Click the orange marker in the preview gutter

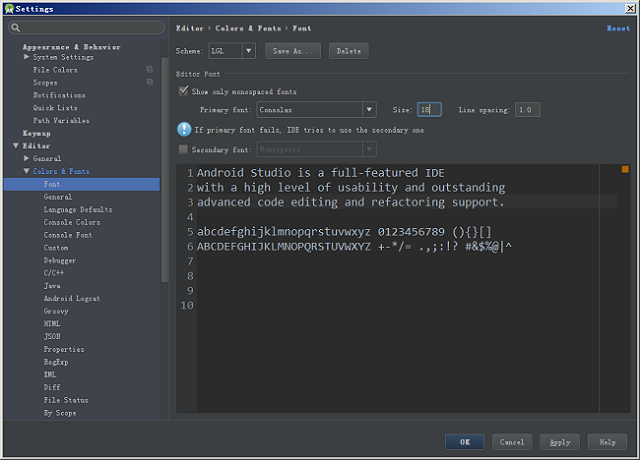625,170
